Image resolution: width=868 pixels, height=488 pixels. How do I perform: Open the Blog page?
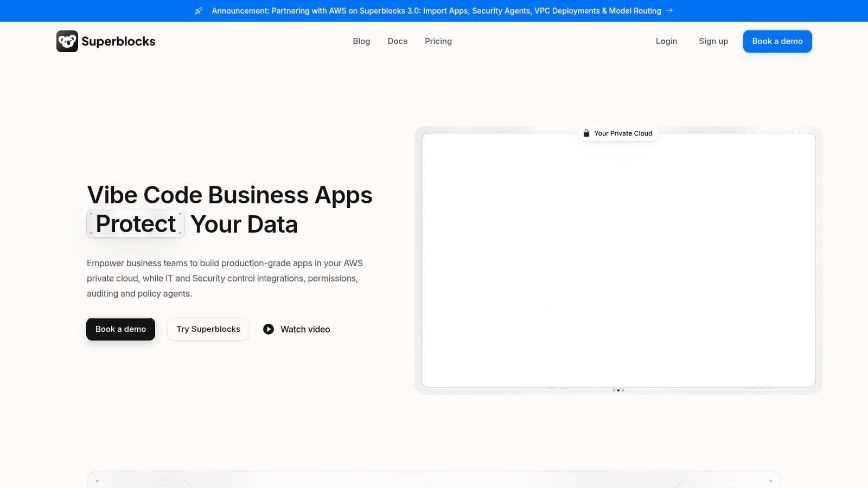[x=361, y=41]
